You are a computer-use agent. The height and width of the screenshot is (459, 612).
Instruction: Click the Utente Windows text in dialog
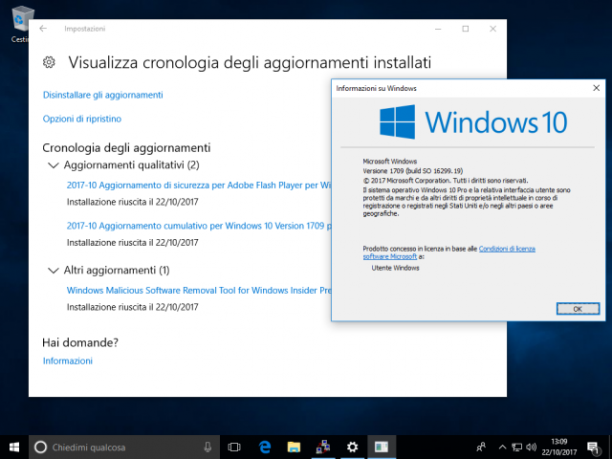coord(395,268)
